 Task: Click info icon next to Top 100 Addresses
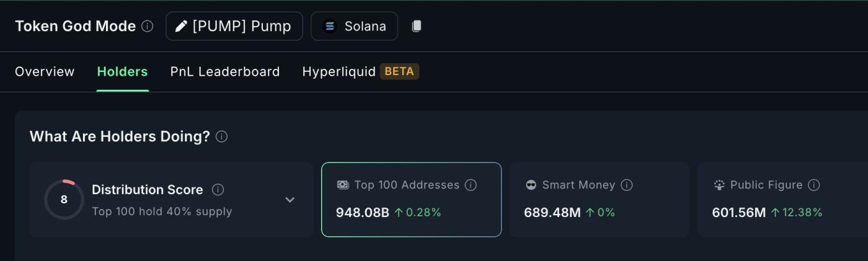pos(471,185)
